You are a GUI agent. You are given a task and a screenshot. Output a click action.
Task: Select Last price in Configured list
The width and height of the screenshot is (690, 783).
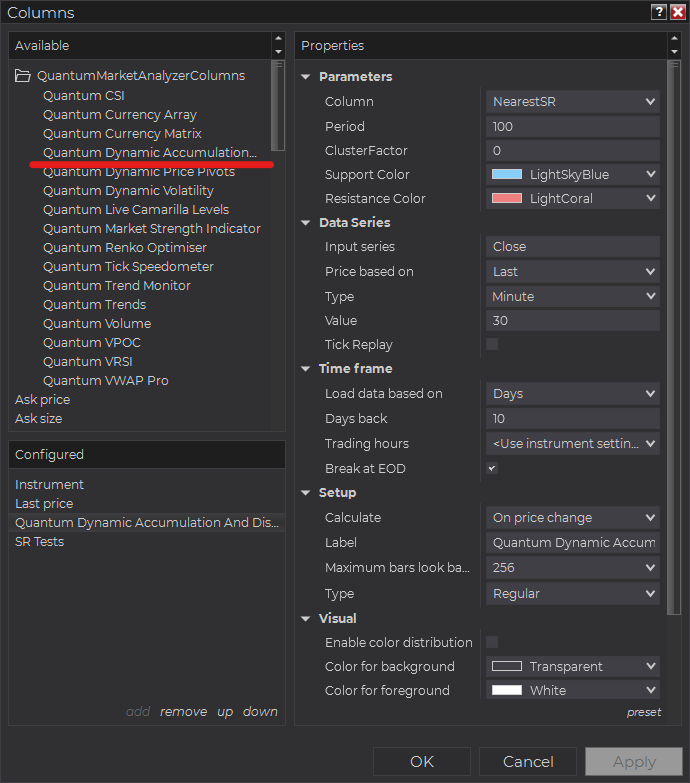[x=44, y=503]
